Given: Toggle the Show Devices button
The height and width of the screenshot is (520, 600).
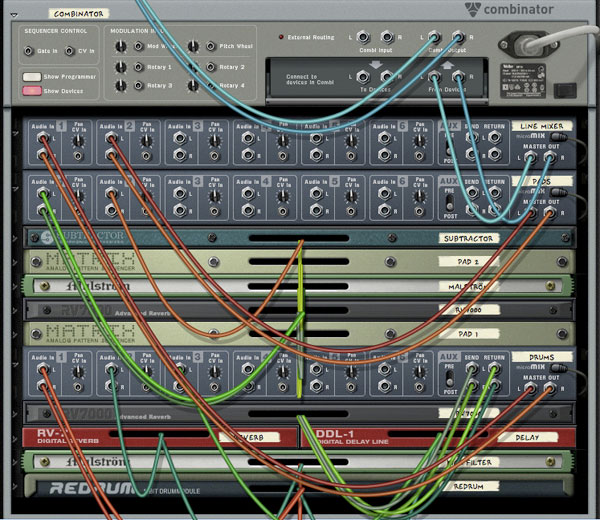Looking at the screenshot, I should click(x=32, y=91).
